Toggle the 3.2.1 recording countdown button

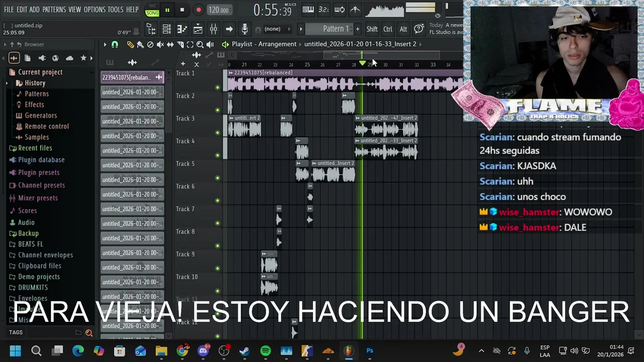(324, 10)
